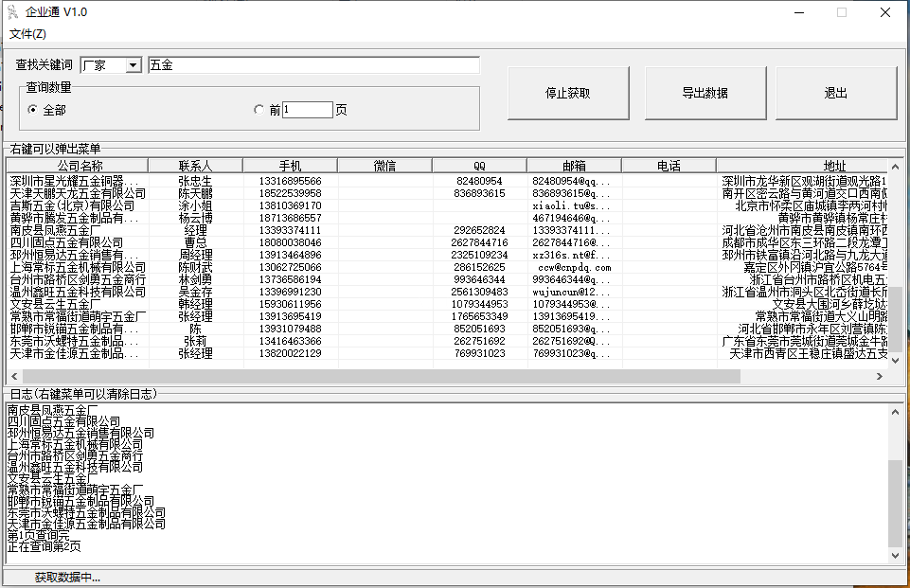Screen dimensions: 910x588
Task: Select the 前 pages radio button
Action: [259, 110]
